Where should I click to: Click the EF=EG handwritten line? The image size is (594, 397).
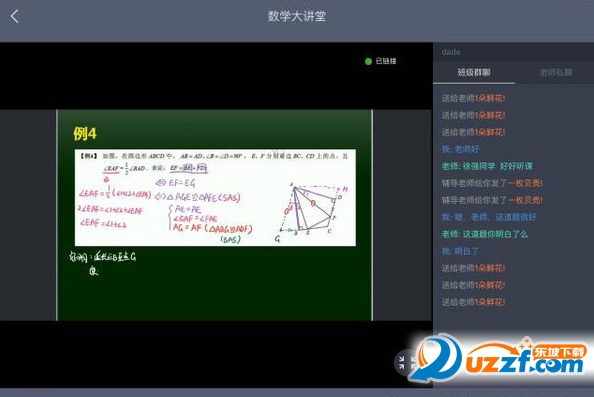pyautogui.click(x=176, y=183)
